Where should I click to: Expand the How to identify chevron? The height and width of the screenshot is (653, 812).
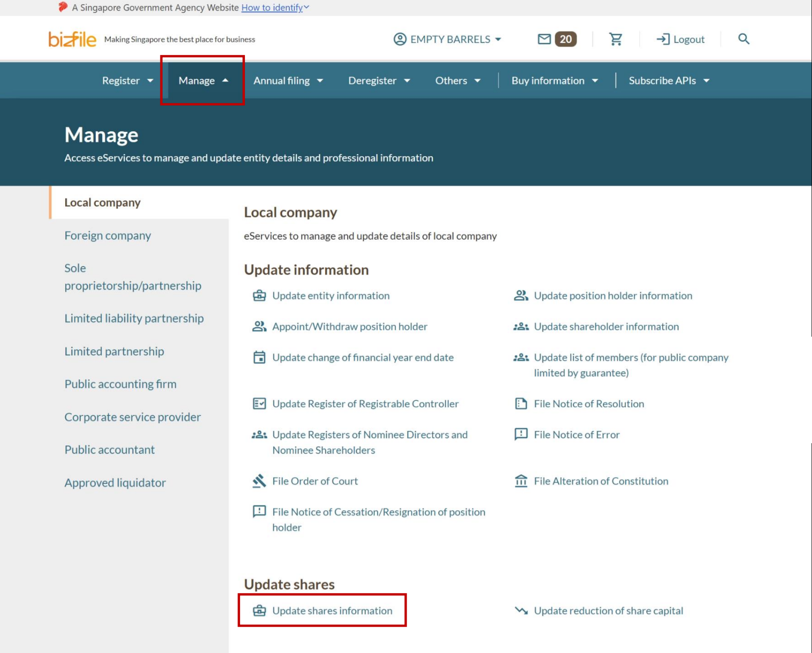[x=307, y=7]
